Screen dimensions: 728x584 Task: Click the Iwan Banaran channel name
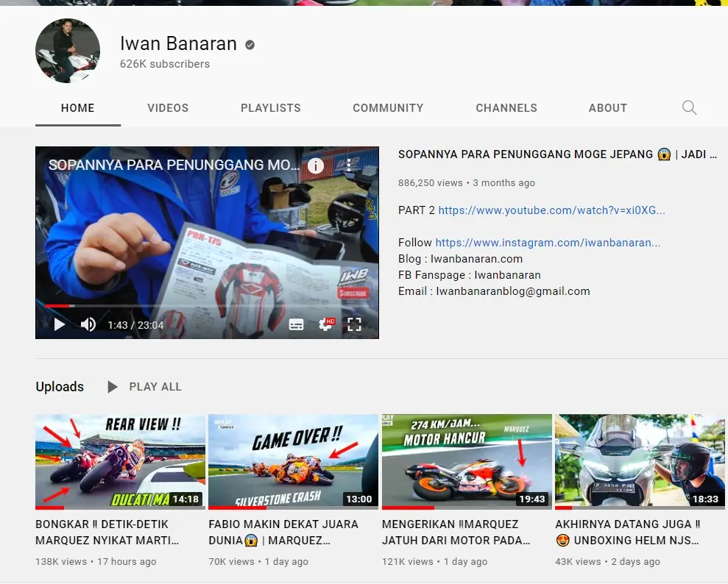click(x=178, y=43)
